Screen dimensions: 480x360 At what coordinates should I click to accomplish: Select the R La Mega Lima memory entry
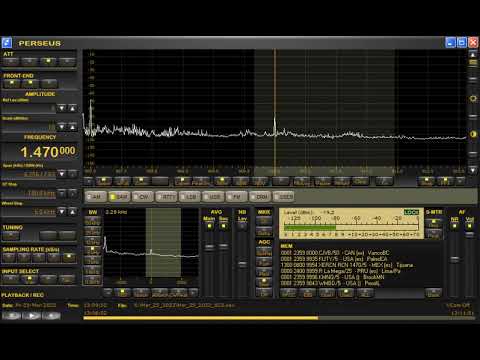(x=340, y=271)
